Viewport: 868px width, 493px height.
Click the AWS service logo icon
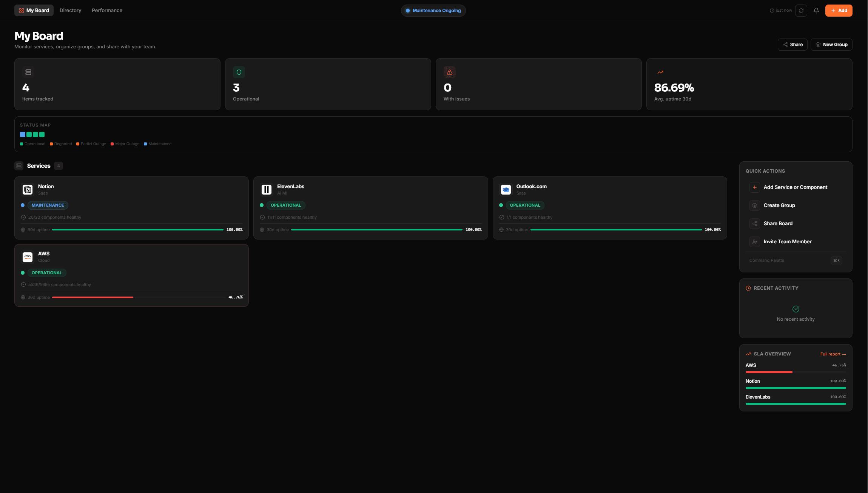coord(27,257)
